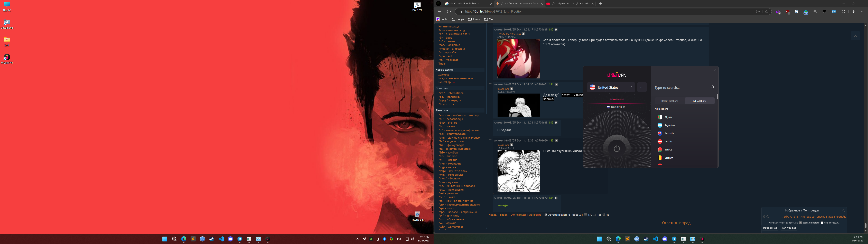Click the 'Назад' link below thread
Image resolution: width=868 pixels, height=244 pixels.
click(x=493, y=215)
